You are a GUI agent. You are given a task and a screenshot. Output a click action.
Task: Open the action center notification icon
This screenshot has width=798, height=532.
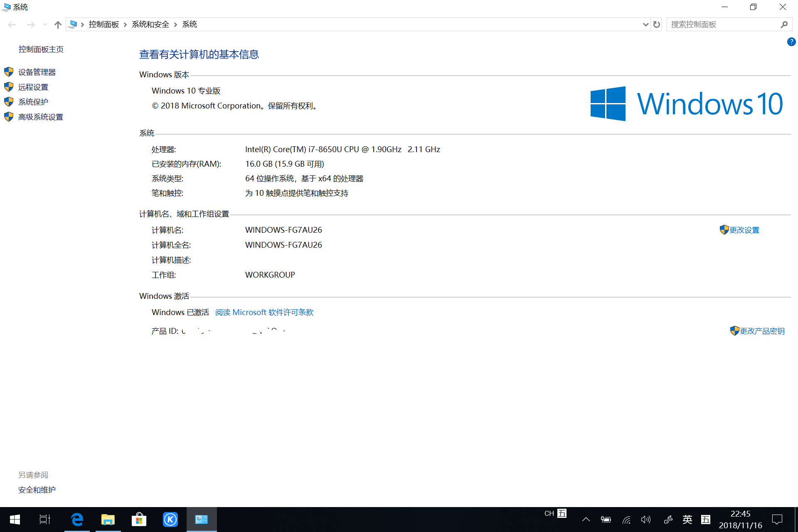777,520
